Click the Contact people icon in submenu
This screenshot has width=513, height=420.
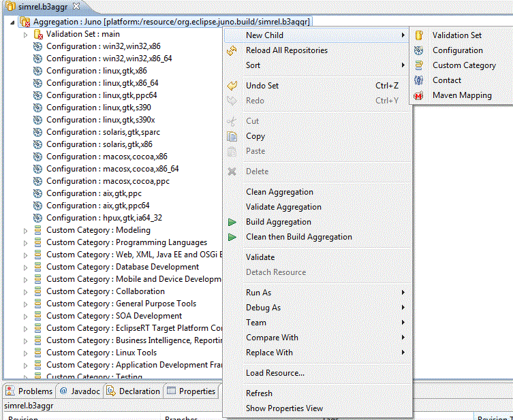tap(419, 80)
